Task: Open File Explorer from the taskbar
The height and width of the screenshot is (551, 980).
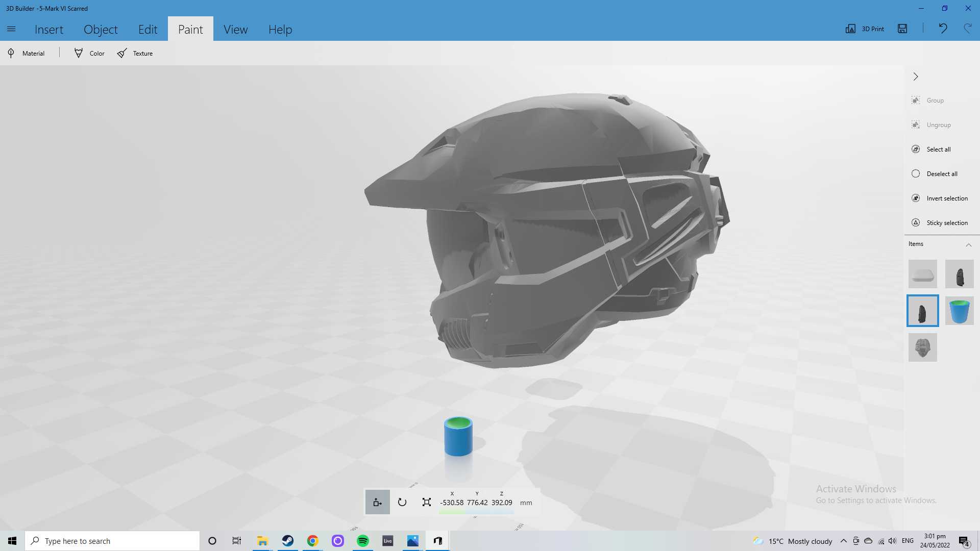Action: click(262, 541)
